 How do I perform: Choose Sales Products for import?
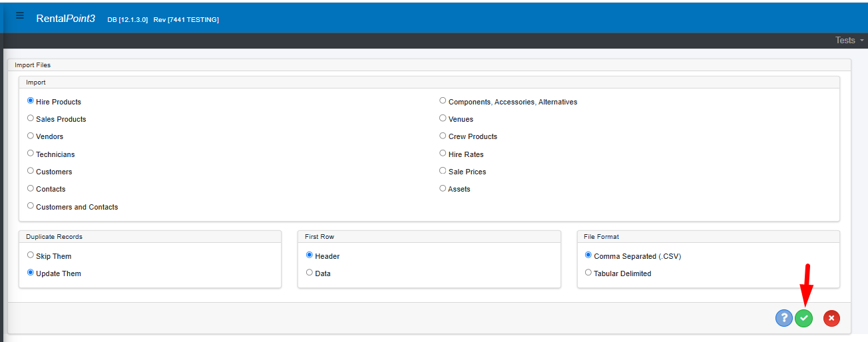(31, 118)
